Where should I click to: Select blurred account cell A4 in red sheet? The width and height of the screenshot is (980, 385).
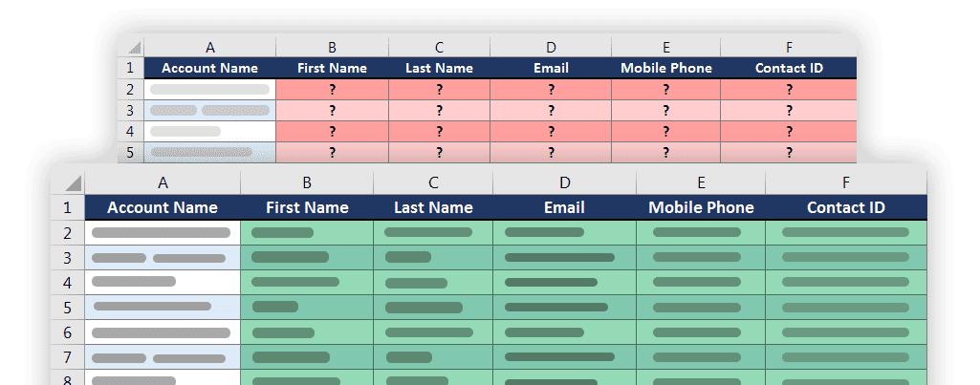(210, 132)
